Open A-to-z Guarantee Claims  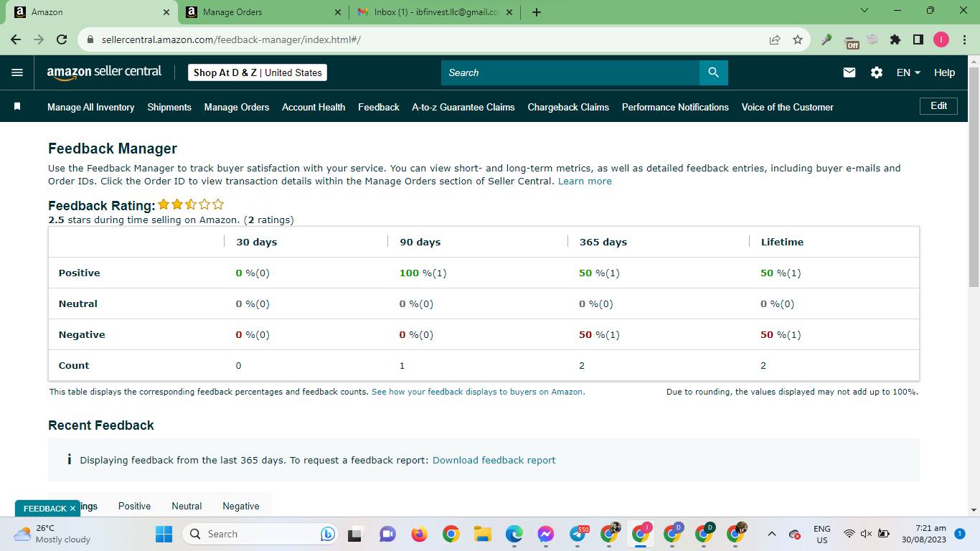point(463,107)
